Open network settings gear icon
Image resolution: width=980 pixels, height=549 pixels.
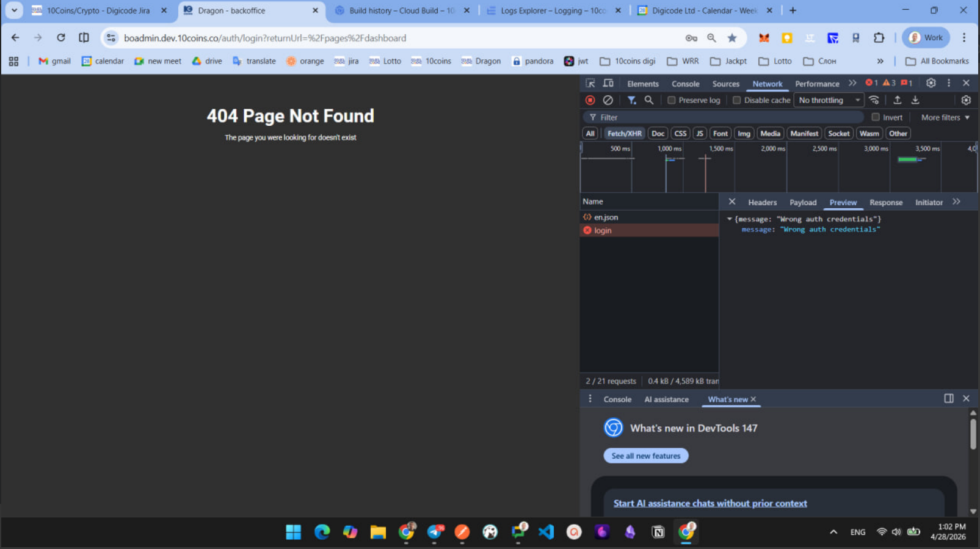(x=966, y=100)
